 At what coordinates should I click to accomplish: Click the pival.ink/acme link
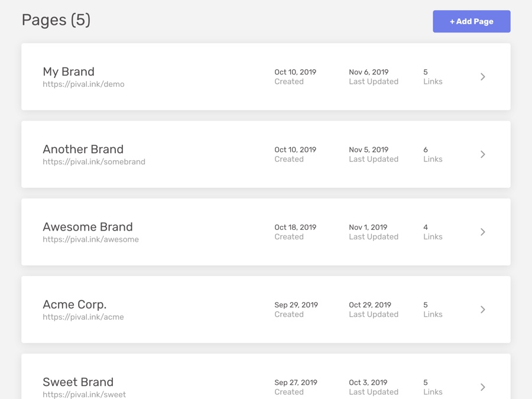[83, 317]
